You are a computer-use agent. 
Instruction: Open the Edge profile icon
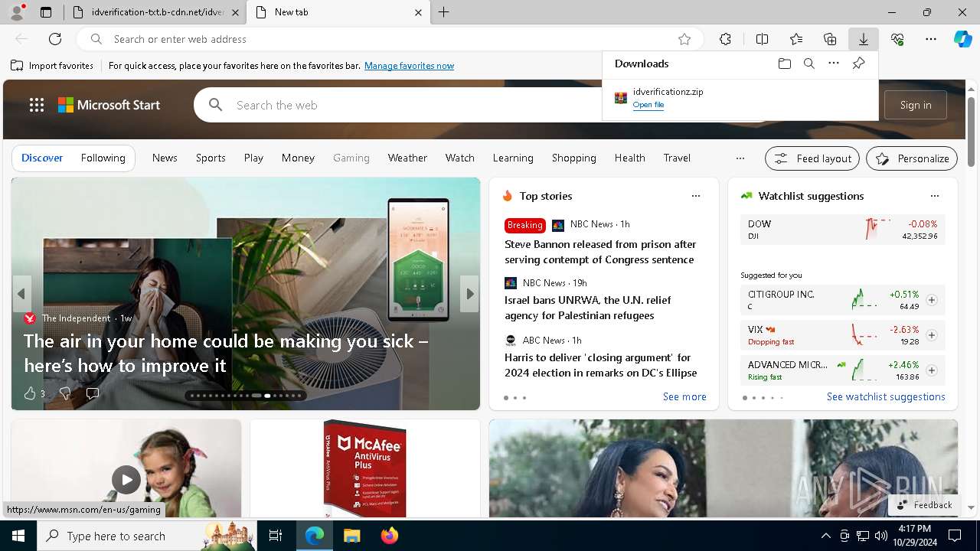[17, 12]
